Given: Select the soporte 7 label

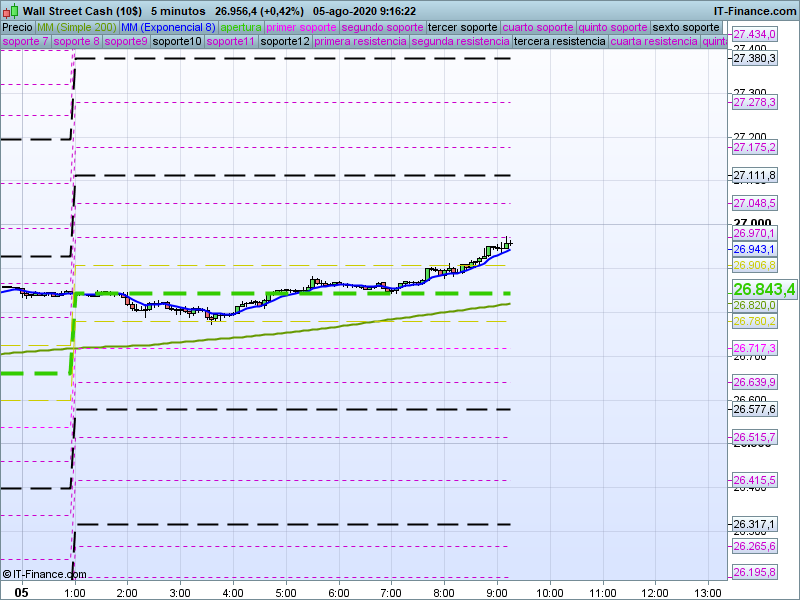Looking at the screenshot, I should tap(25, 42).
